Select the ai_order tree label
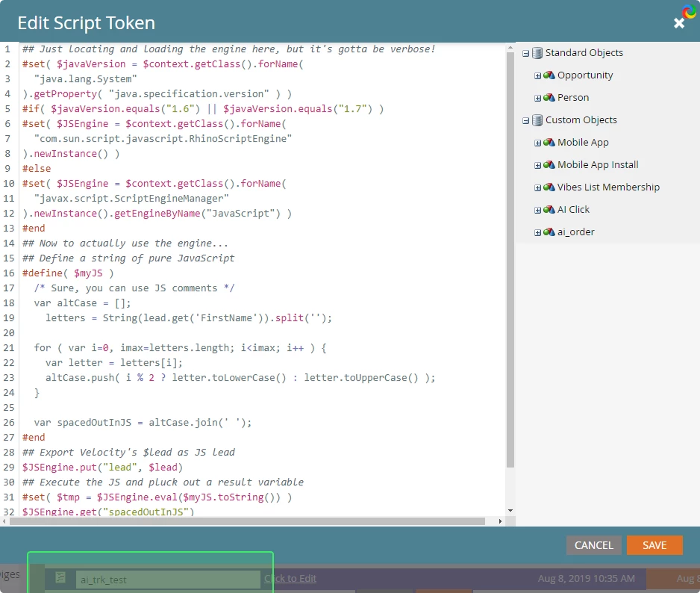 (x=576, y=232)
